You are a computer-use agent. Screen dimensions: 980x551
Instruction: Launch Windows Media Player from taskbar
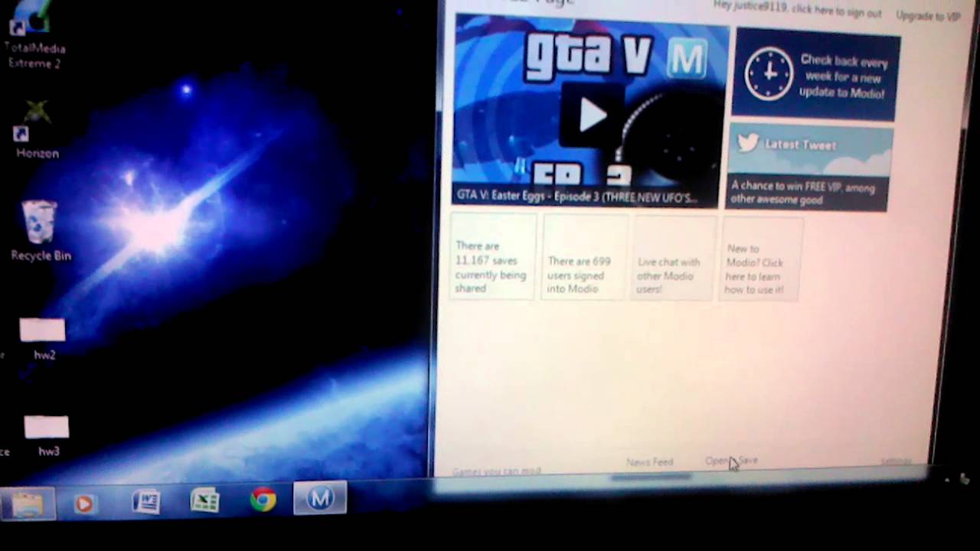coord(84,504)
